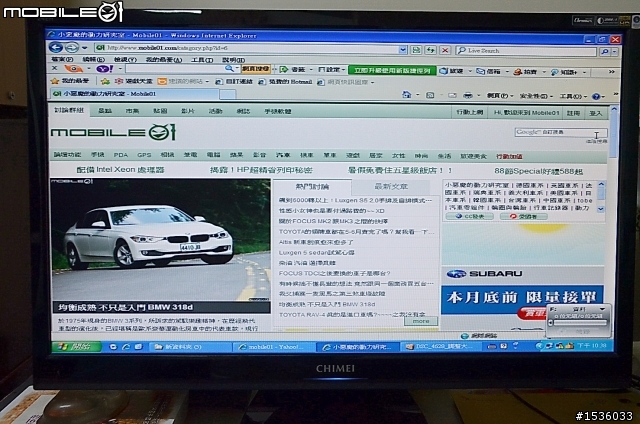640x424 pixels.
Task: Expand the address bar history dropdown arrow
Action: (x=403, y=50)
